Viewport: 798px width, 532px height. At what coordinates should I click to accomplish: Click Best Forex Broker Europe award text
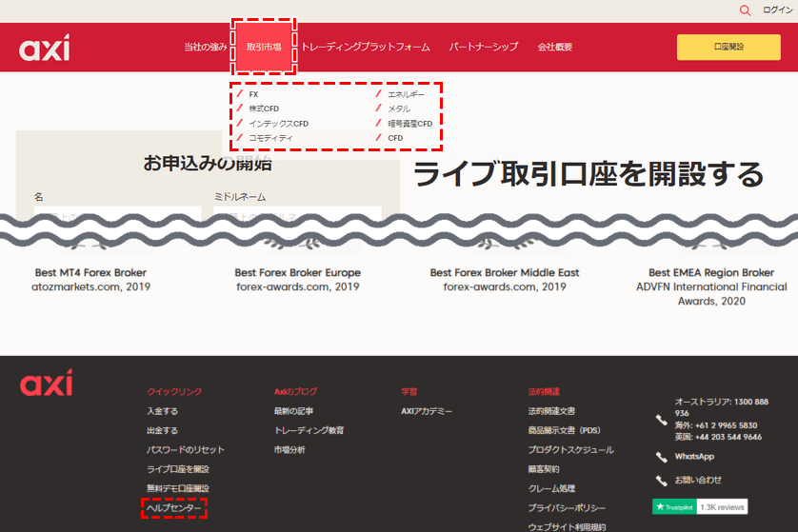297,272
